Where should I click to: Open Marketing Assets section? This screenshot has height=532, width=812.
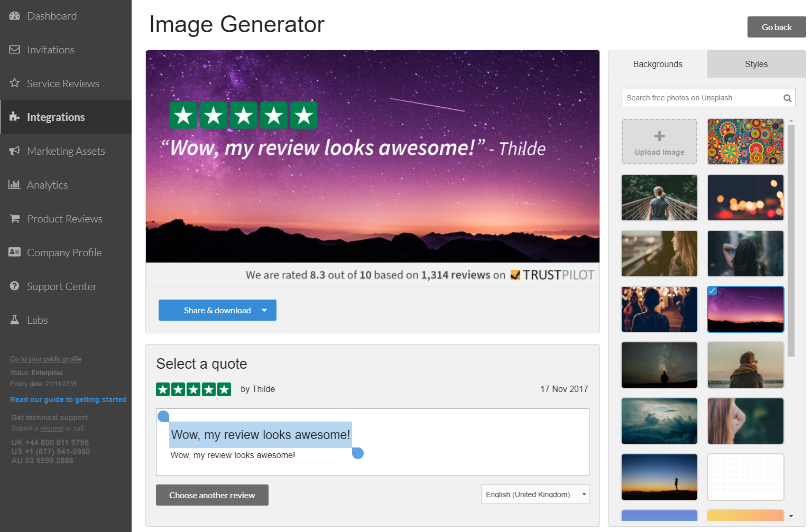[x=66, y=151]
